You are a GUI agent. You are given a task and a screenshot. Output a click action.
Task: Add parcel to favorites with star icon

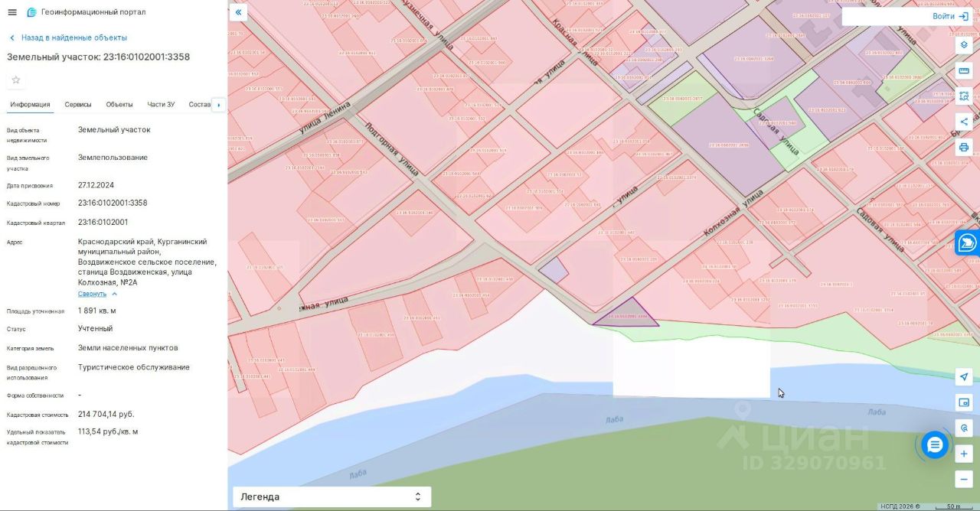16,80
